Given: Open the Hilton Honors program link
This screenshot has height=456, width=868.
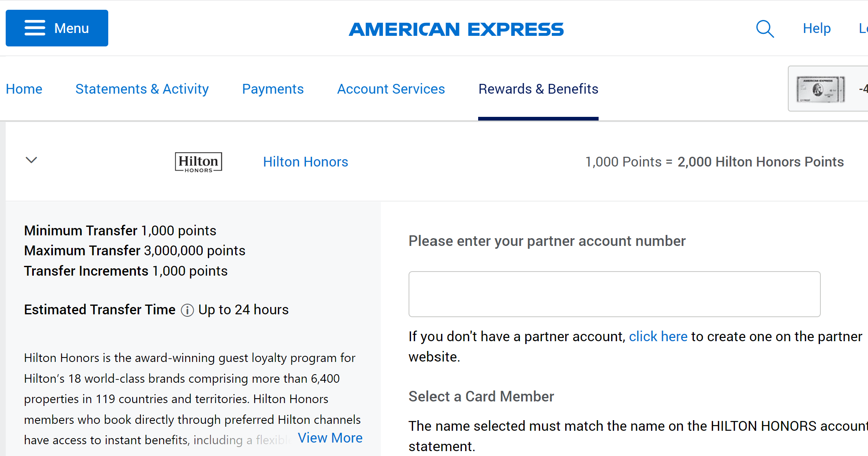Looking at the screenshot, I should coord(305,162).
